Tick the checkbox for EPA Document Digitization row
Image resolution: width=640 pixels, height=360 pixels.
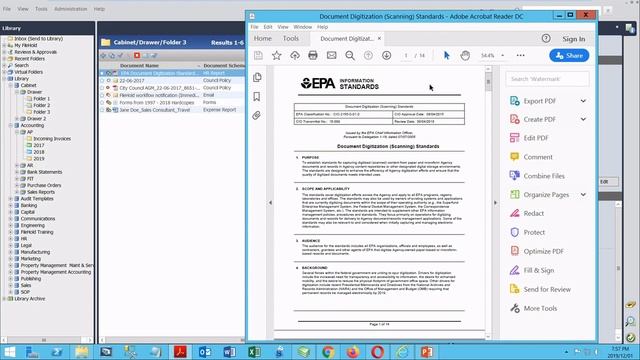[x=102, y=73]
